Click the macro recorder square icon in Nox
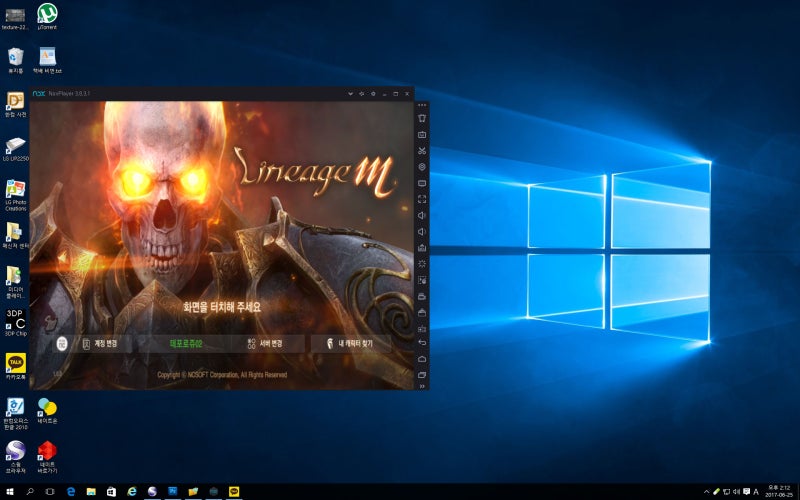 pos(422,280)
